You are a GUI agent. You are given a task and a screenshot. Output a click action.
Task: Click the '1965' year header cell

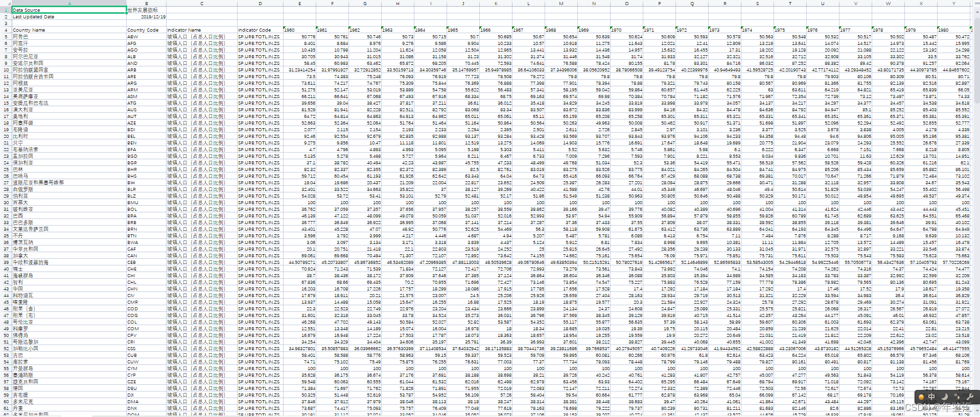pos(463,30)
